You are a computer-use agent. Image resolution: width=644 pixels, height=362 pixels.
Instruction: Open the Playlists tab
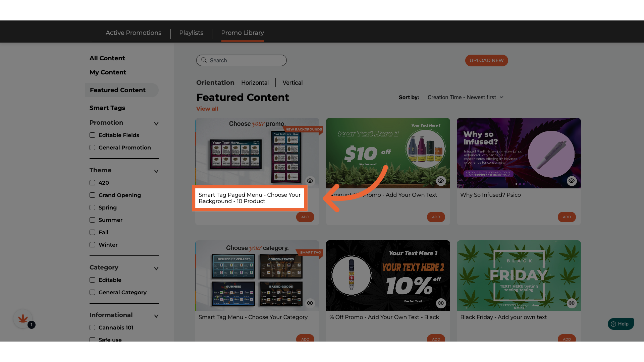coord(191,33)
